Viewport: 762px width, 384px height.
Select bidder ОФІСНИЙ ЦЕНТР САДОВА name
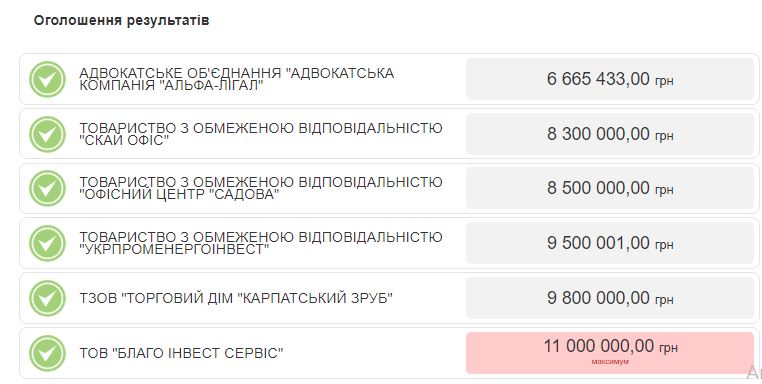[261, 189]
